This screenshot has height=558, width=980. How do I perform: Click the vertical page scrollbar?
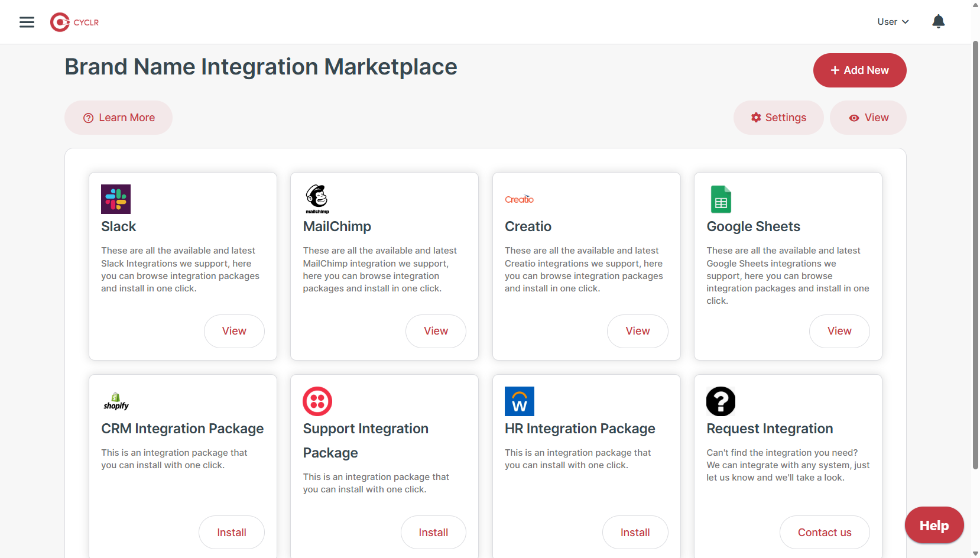pyautogui.click(x=975, y=254)
